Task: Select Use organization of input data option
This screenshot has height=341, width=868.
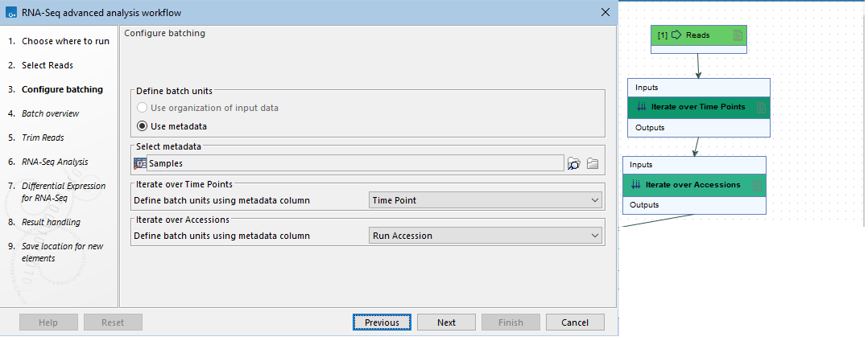Action: coord(143,108)
